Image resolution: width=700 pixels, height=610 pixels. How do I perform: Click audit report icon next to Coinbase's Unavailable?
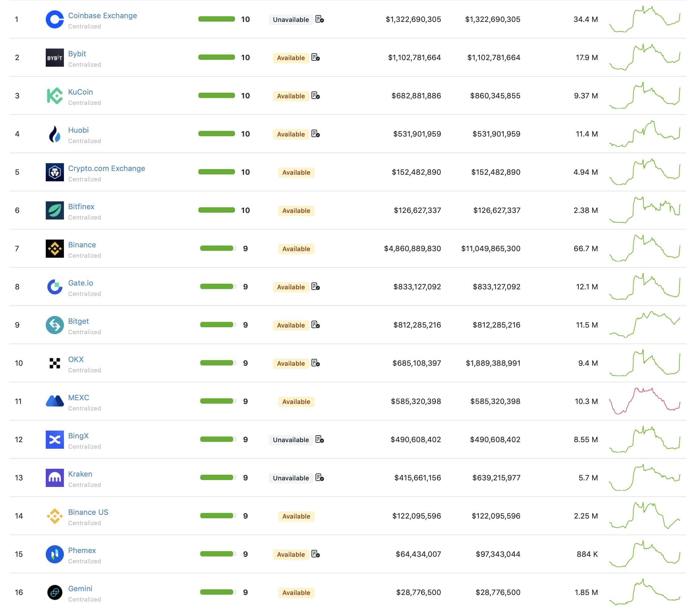320,19
